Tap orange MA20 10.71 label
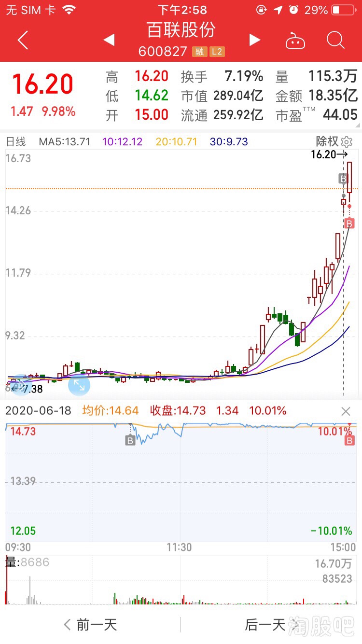 [x=177, y=141]
